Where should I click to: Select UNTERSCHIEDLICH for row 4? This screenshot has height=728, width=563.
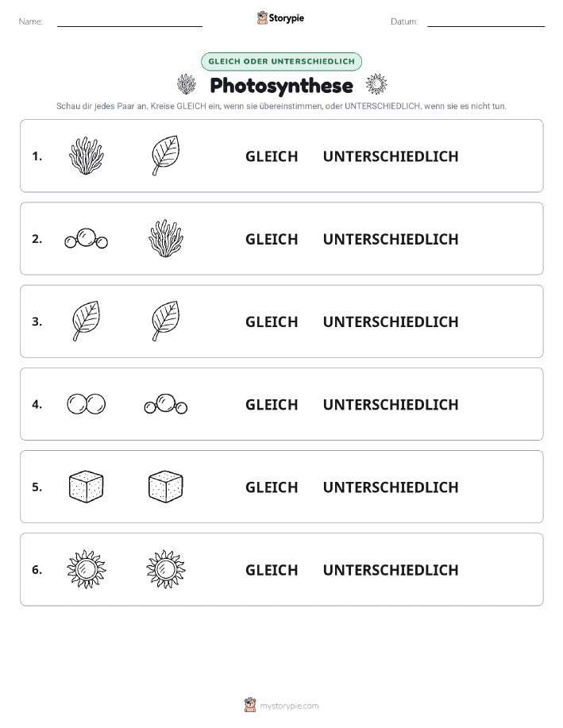(x=391, y=404)
